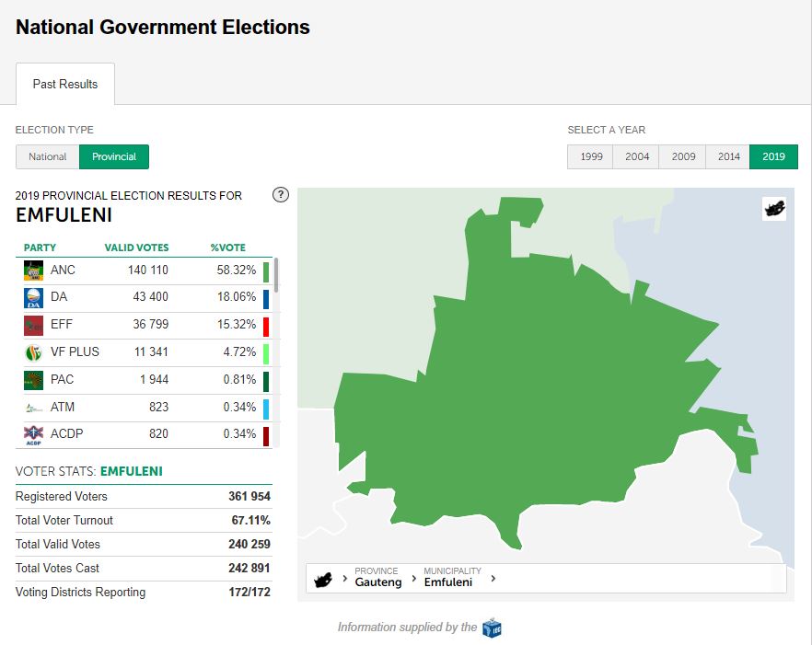Expand the Emfuleni municipality breadcrumb
812x645 pixels.
point(447,578)
